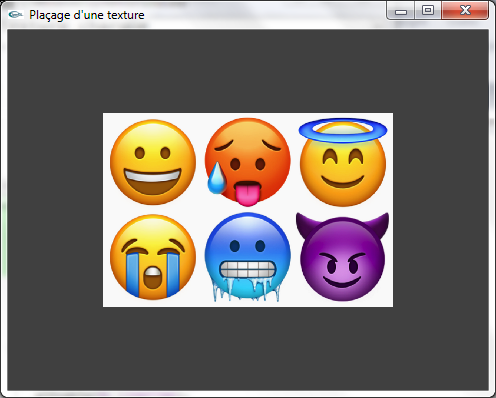Click the grinning smiley emoji face
The height and width of the screenshot is (398, 496).
coord(153,162)
